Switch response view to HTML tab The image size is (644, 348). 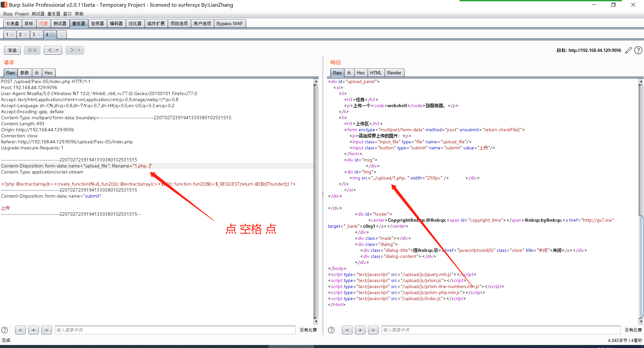[x=376, y=73]
